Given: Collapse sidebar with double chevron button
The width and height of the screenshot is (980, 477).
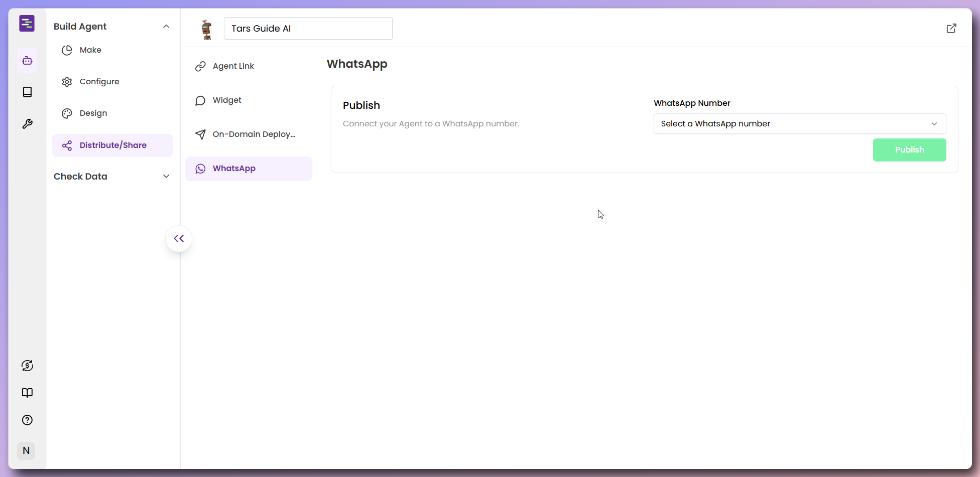Looking at the screenshot, I should [x=179, y=239].
